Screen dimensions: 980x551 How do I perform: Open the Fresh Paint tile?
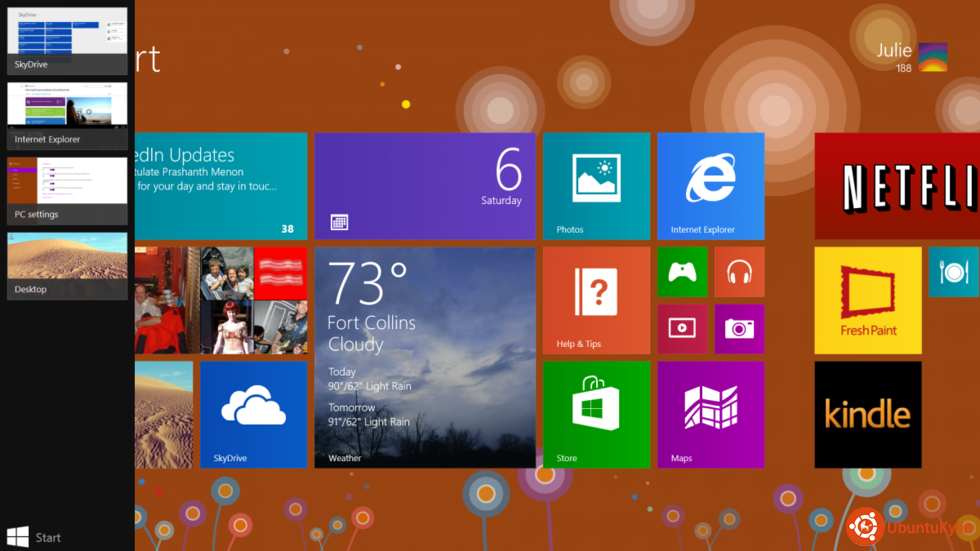867,300
